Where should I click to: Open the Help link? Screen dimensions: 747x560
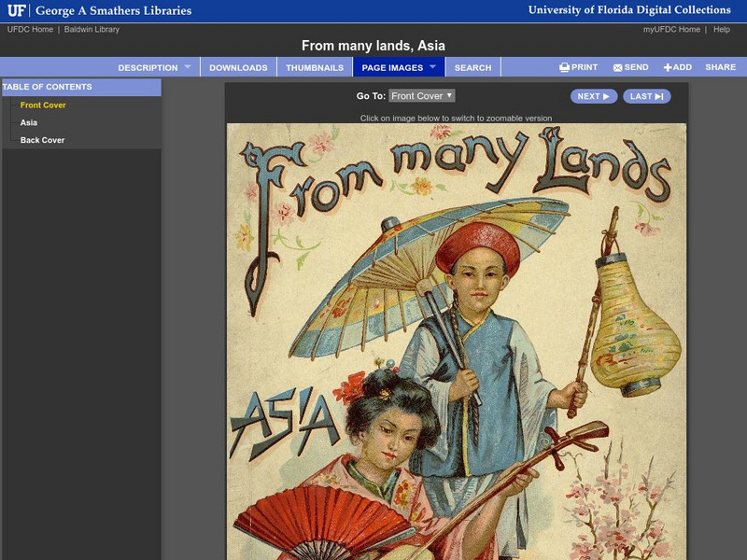721,30
